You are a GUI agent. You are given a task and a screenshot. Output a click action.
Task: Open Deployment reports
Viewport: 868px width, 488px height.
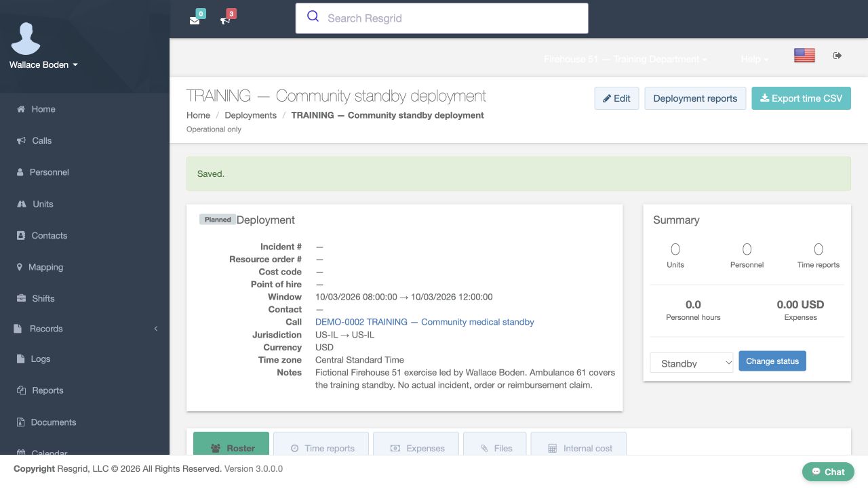click(695, 98)
